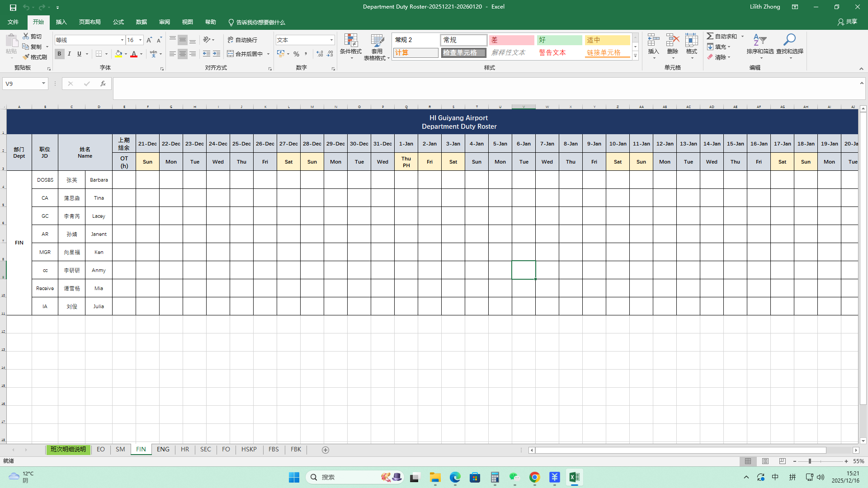
Task: Click the zoom slider in status bar
Action: click(x=810, y=461)
